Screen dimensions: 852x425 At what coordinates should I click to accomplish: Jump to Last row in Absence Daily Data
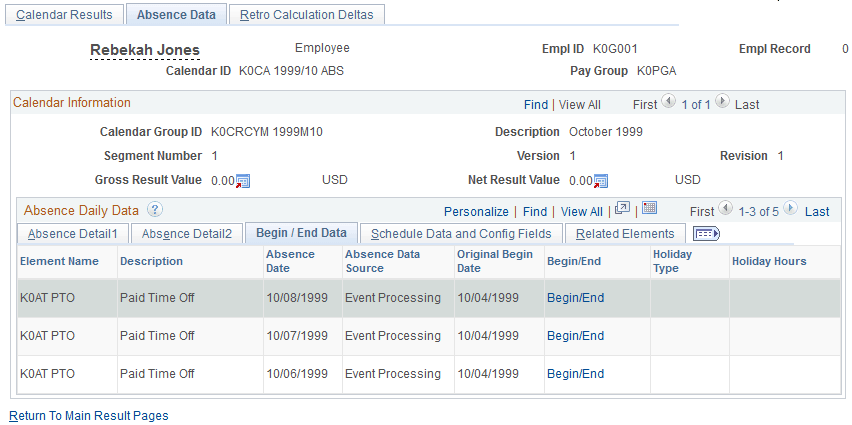pyautogui.click(x=817, y=211)
